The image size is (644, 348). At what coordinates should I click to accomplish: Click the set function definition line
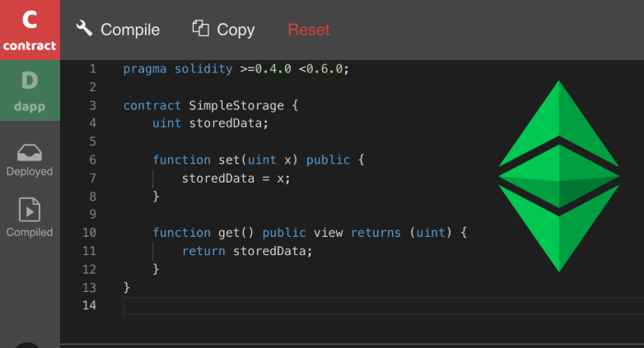259,160
